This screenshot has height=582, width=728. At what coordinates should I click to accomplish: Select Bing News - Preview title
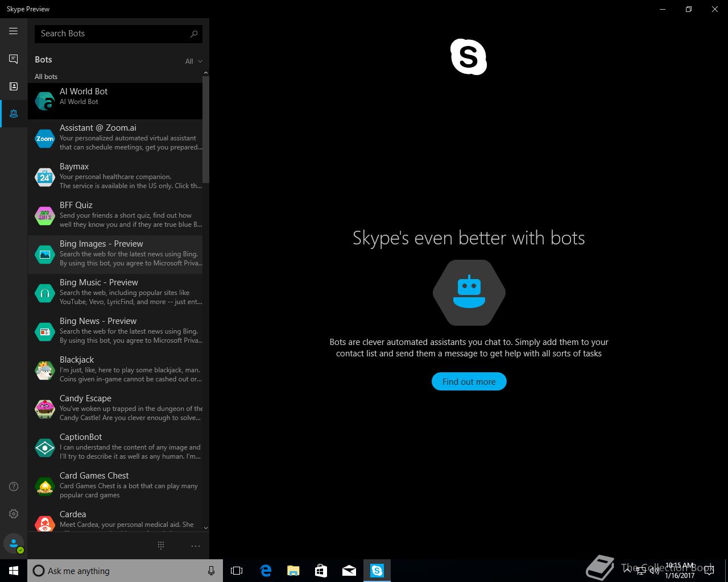click(98, 321)
